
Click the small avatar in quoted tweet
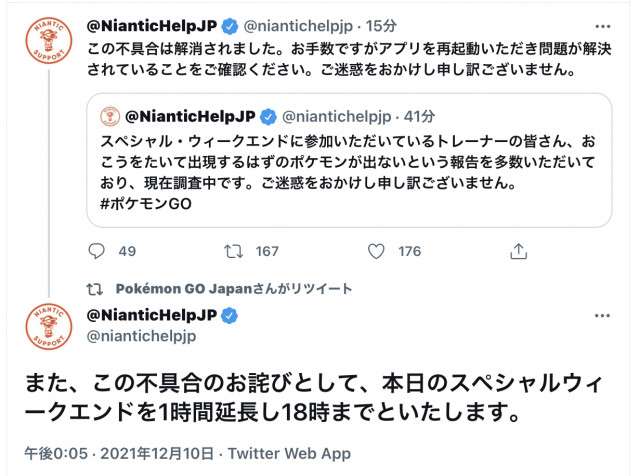click(110, 115)
